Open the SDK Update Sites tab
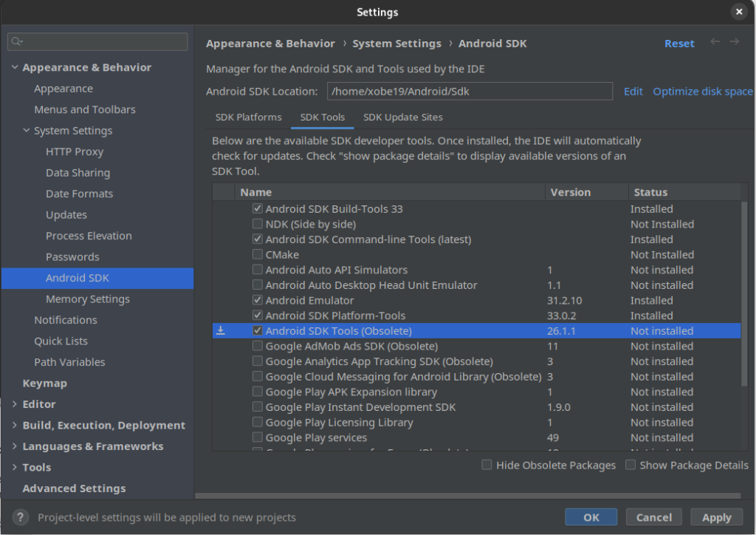This screenshot has height=535, width=756. pos(403,117)
